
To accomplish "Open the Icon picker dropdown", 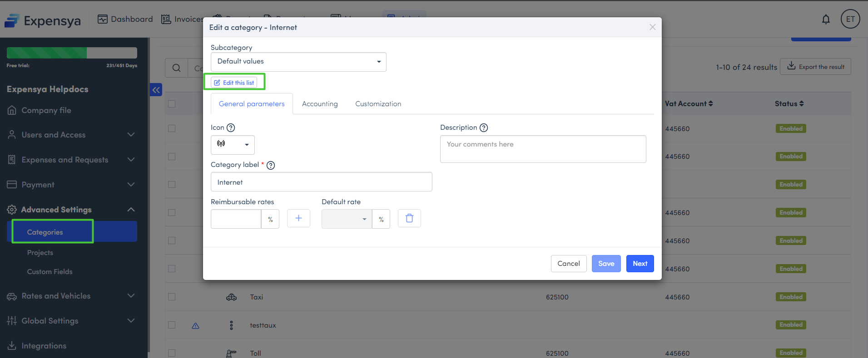I will 233,145.
